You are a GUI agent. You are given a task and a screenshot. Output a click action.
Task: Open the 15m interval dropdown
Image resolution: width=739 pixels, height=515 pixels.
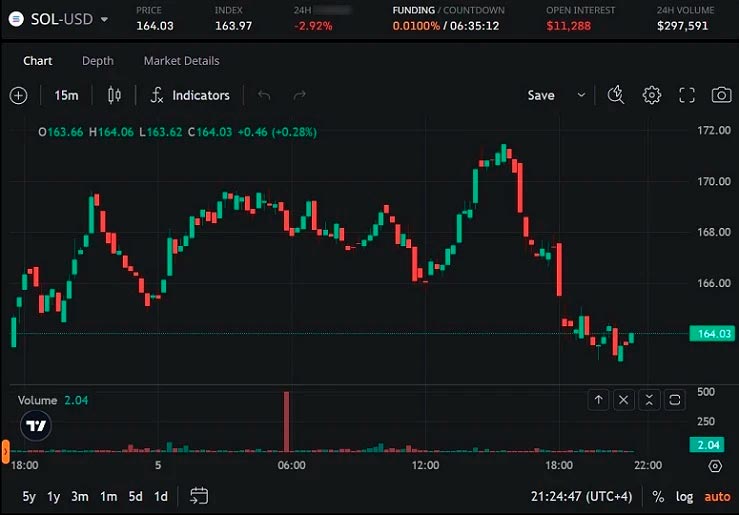click(x=66, y=95)
